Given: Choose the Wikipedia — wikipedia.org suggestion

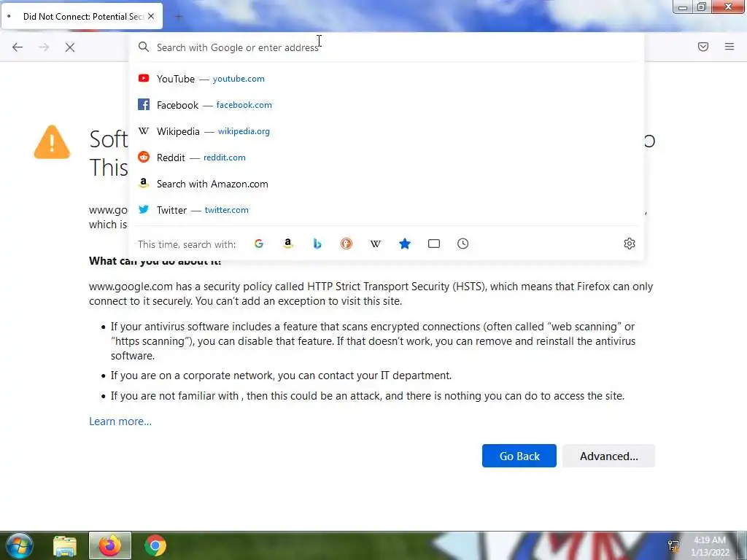Looking at the screenshot, I should tap(387, 131).
